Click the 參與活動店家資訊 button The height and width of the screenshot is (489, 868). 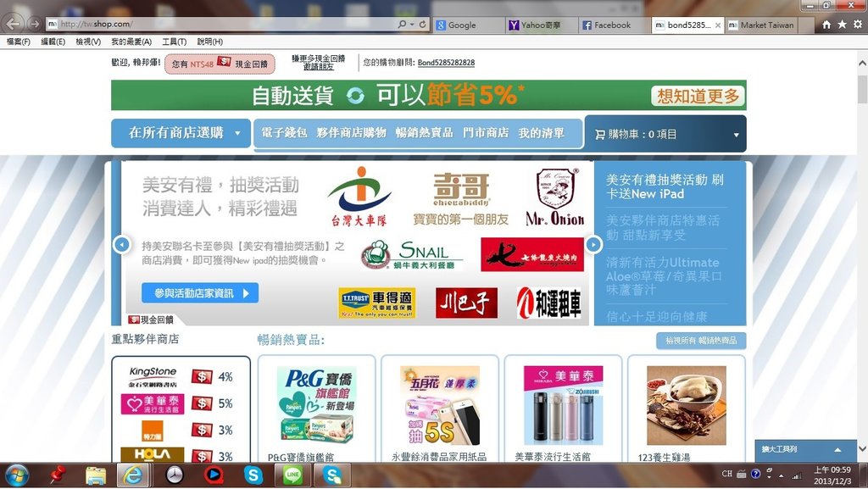pyautogui.click(x=200, y=293)
